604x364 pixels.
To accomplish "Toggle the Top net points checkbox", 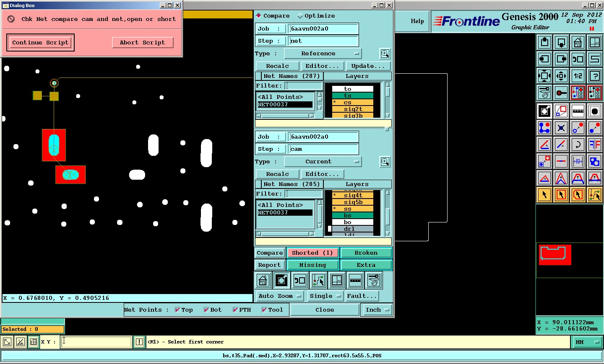I will pos(184,310).
